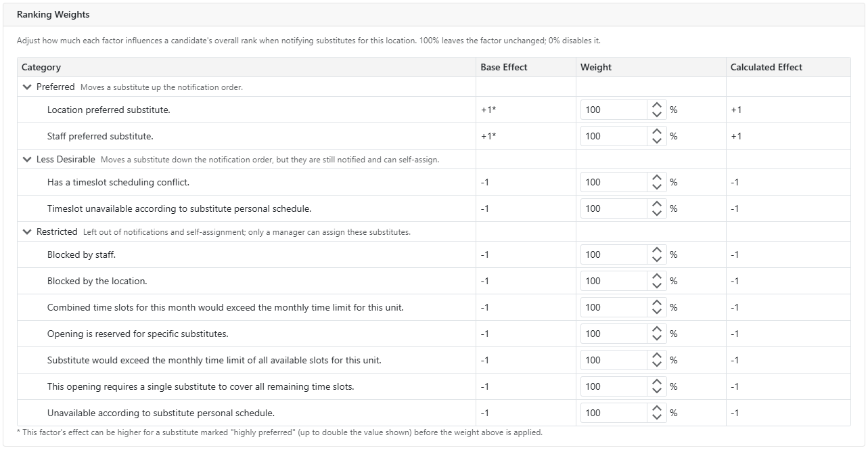The width and height of the screenshot is (868, 450).
Task: Edit weight field for timeslot scheduling conflict
Action: click(614, 182)
